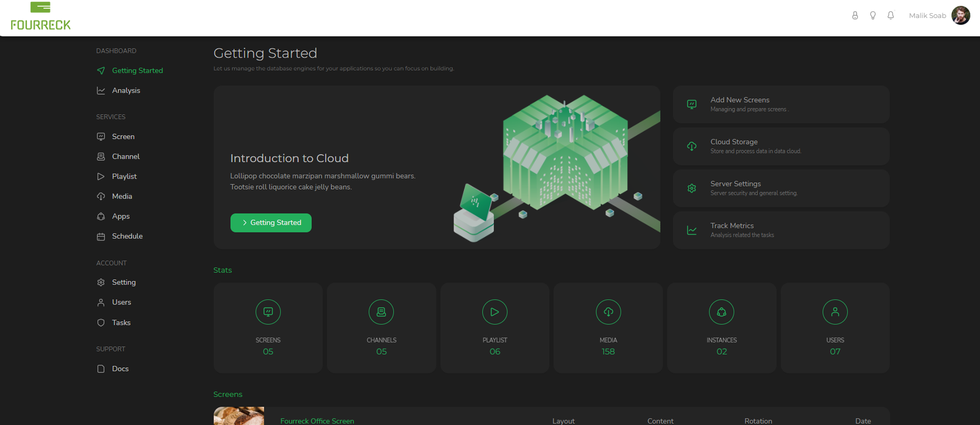Click the Users stat circle icon
The height and width of the screenshot is (425, 980).
835,312
